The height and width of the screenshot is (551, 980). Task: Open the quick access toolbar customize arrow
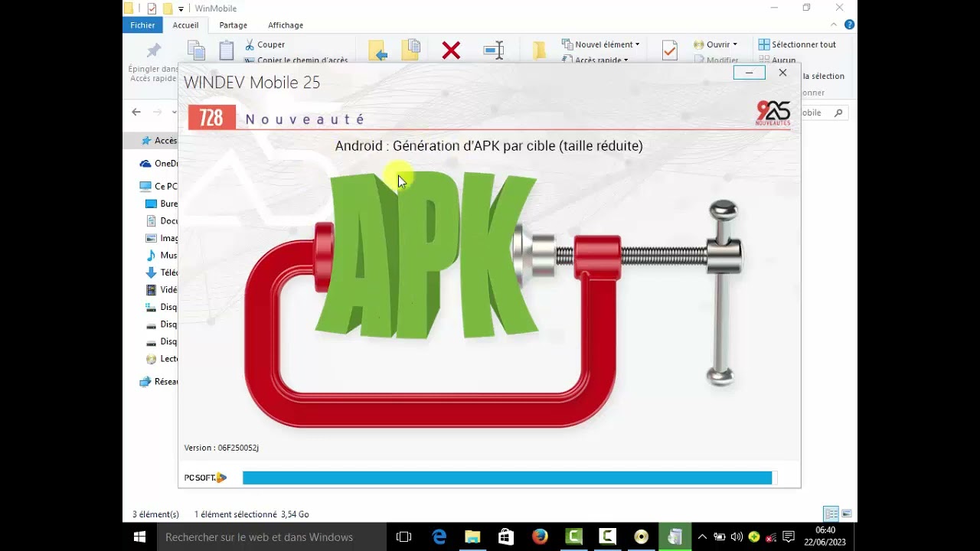[x=181, y=8]
